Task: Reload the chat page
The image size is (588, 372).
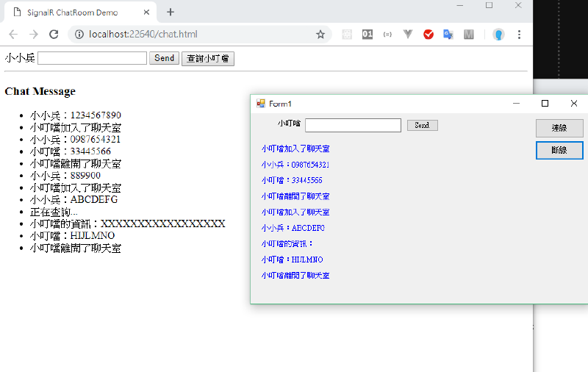Action: coord(54,35)
